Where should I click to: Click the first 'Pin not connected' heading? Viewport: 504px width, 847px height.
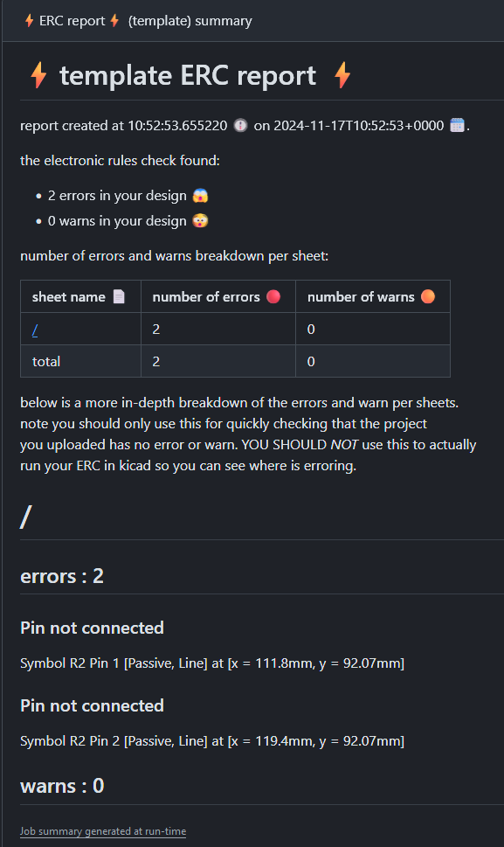(92, 628)
